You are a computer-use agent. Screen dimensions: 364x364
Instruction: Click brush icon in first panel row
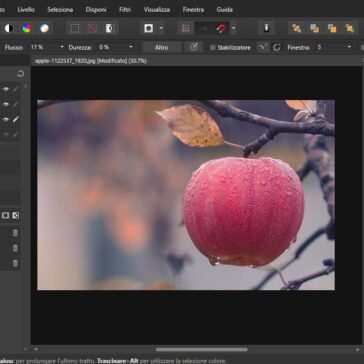(x=16, y=89)
